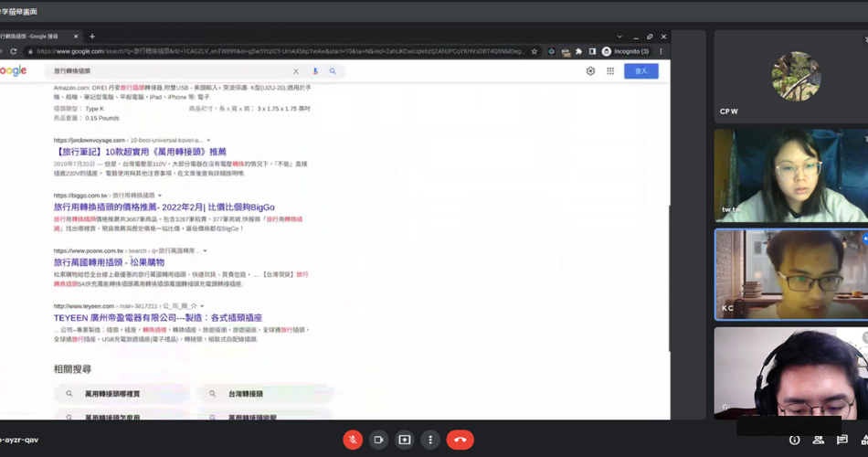Open the Chrome extensions puzzle icon
868x457 pixels.
coord(578,51)
